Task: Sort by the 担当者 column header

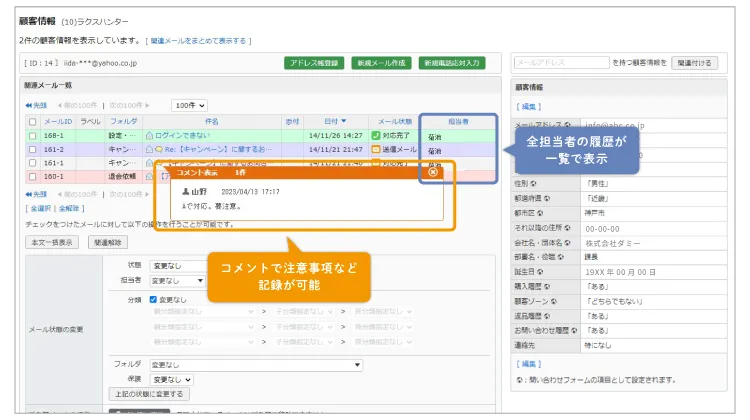Action: click(x=458, y=122)
